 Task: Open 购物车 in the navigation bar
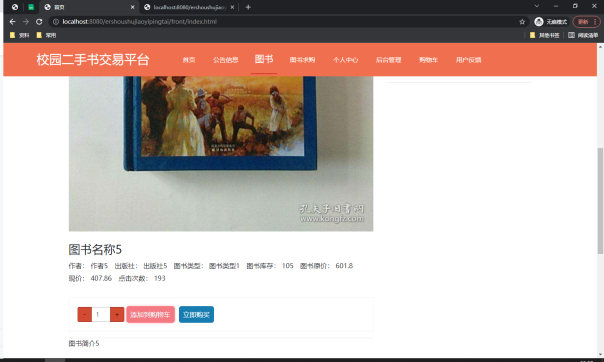(428, 60)
